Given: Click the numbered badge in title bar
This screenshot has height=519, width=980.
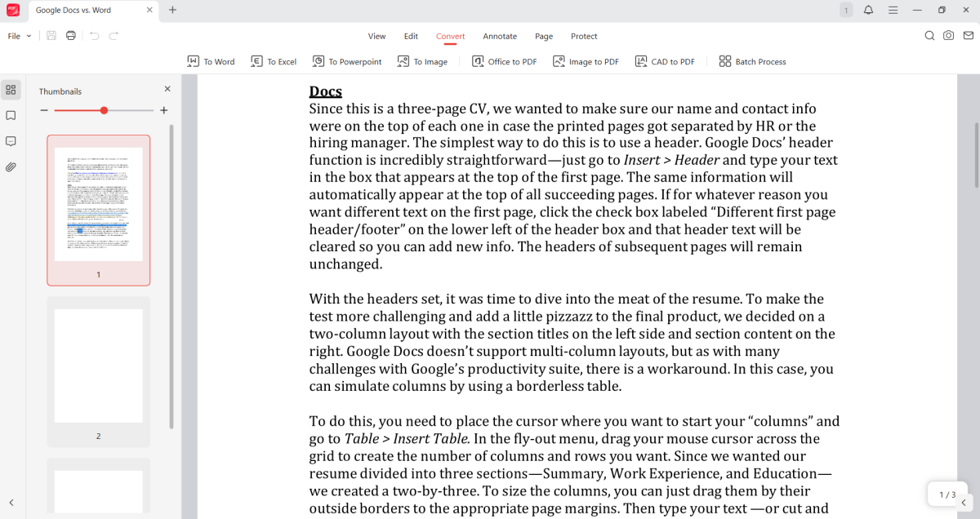Looking at the screenshot, I should coord(846,10).
